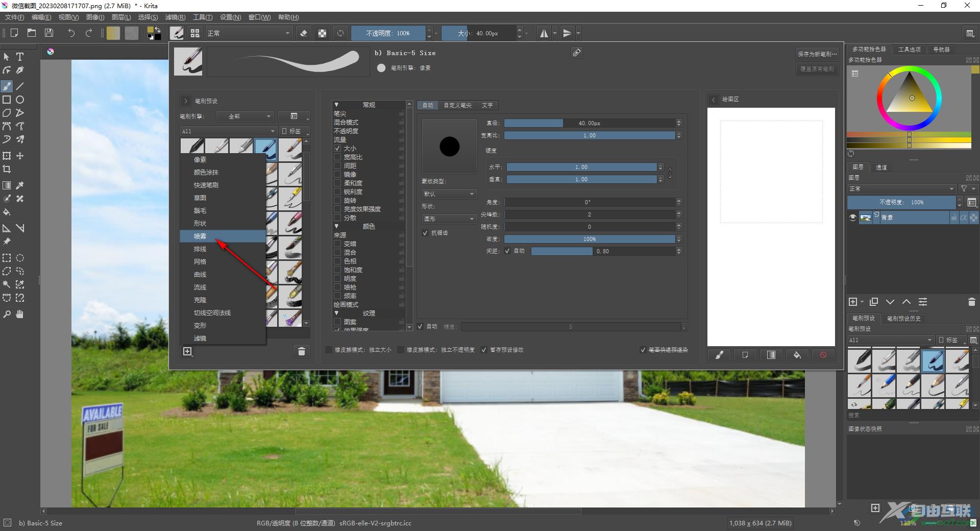
Task: Toggle eraser mode in the toolbar
Action: pos(304,33)
